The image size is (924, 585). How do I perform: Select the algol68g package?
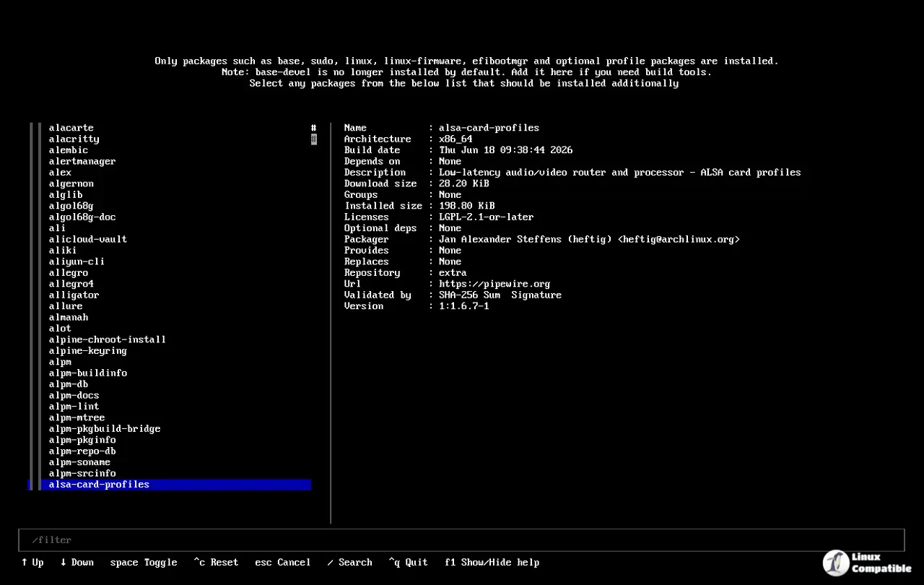click(x=71, y=206)
